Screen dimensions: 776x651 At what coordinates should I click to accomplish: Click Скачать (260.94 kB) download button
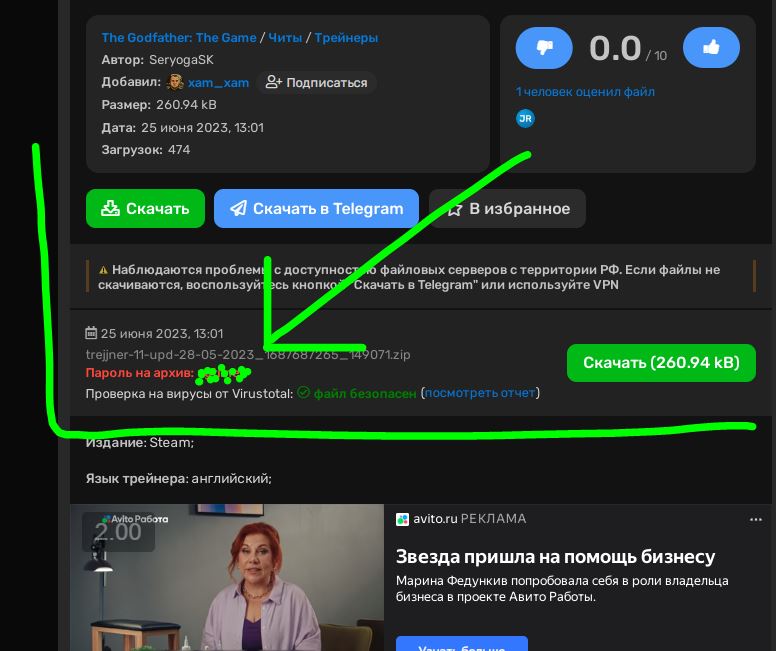(x=661, y=363)
